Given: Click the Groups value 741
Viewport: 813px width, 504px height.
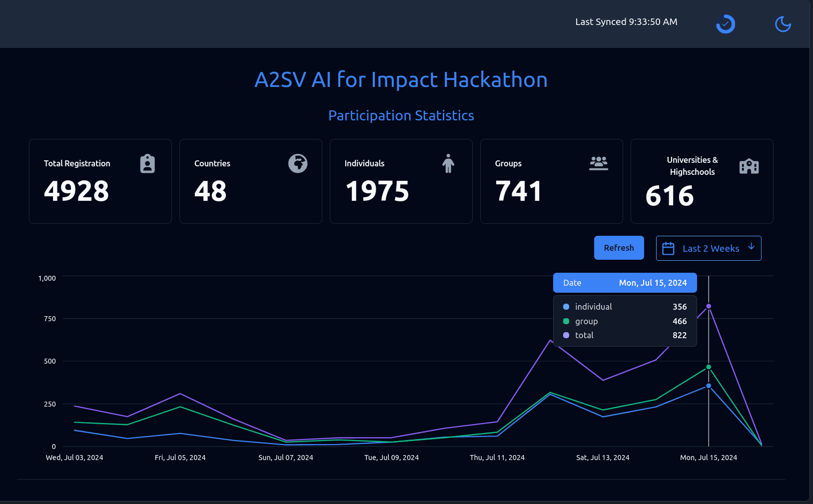Looking at the screenshot, I should click(x=519, y=191).
